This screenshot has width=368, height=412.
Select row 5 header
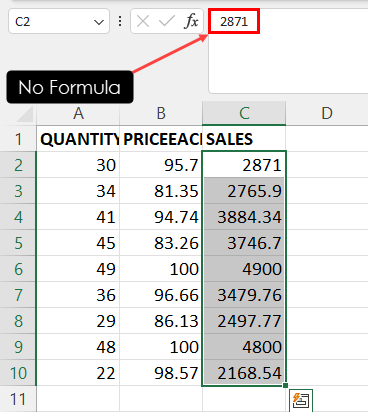click(18, 243)
